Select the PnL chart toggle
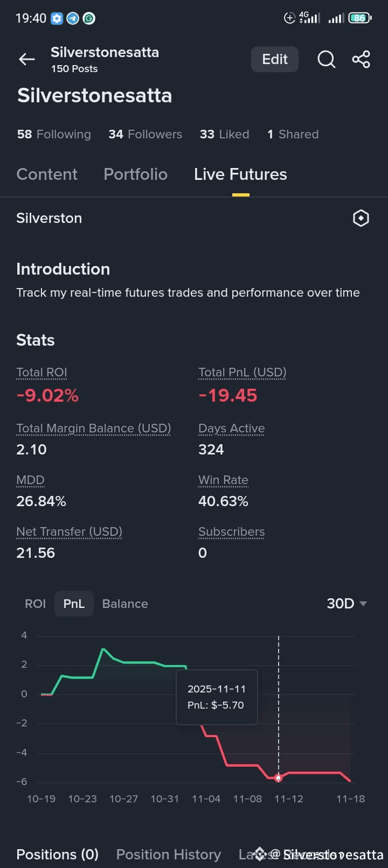Image resolution: width=388 pixels, height=868 pixels. tap(74, 604)
